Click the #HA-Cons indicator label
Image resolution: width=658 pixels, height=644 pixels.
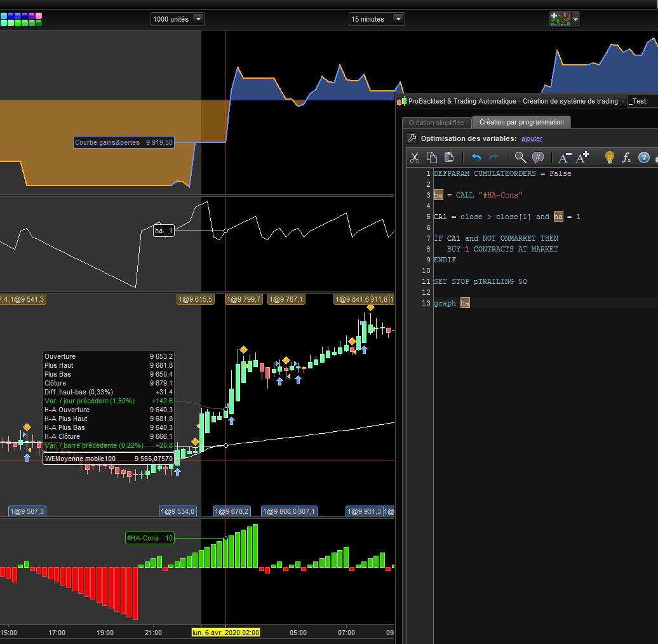pos(150,538)
